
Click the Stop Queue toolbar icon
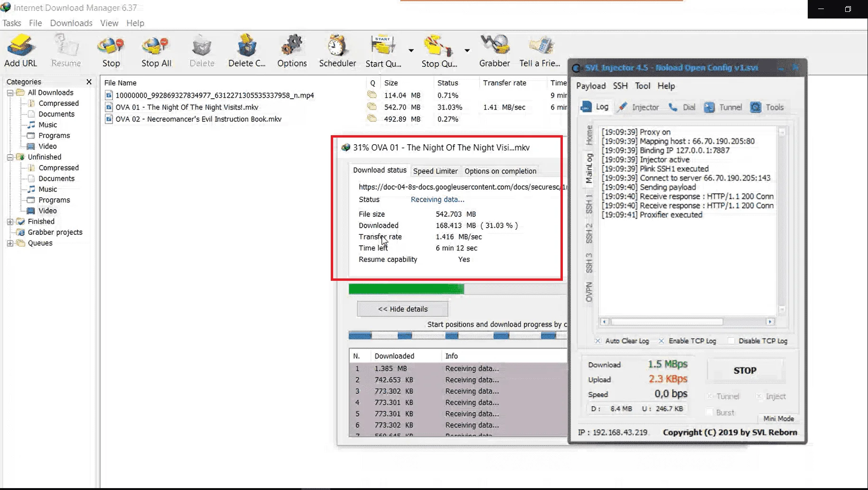439,46
